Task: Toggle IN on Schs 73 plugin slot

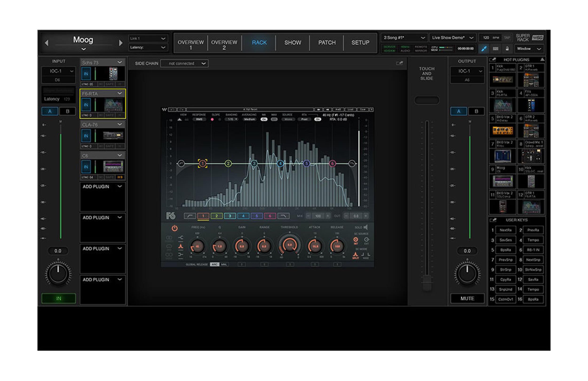Action: click(x=86, y=74)
